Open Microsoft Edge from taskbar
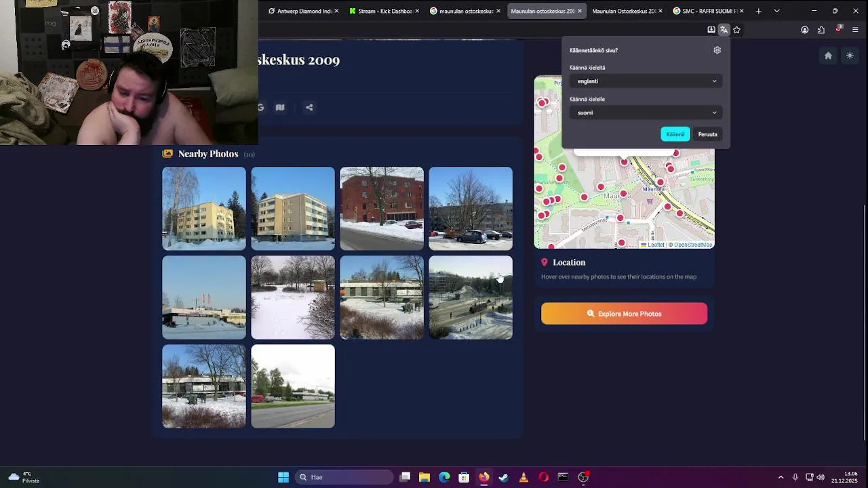Screen dimensions: 868x488 [x=444, y=477]
